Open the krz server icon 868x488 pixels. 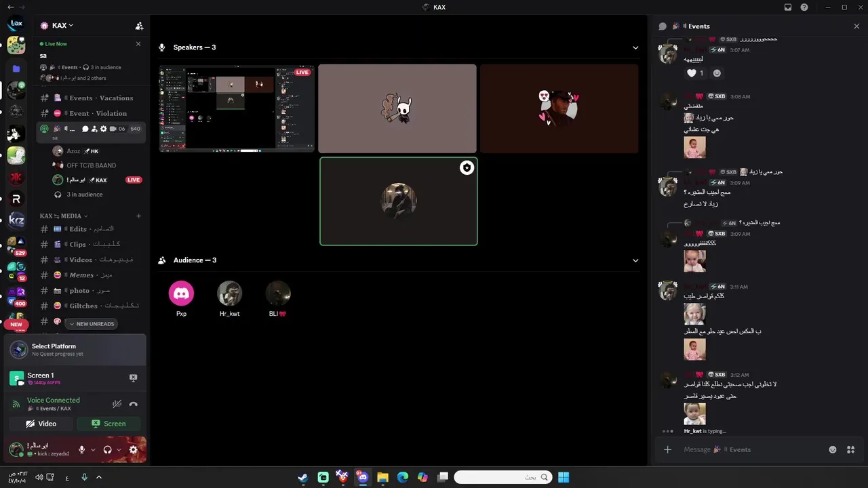tap(16, 220)
